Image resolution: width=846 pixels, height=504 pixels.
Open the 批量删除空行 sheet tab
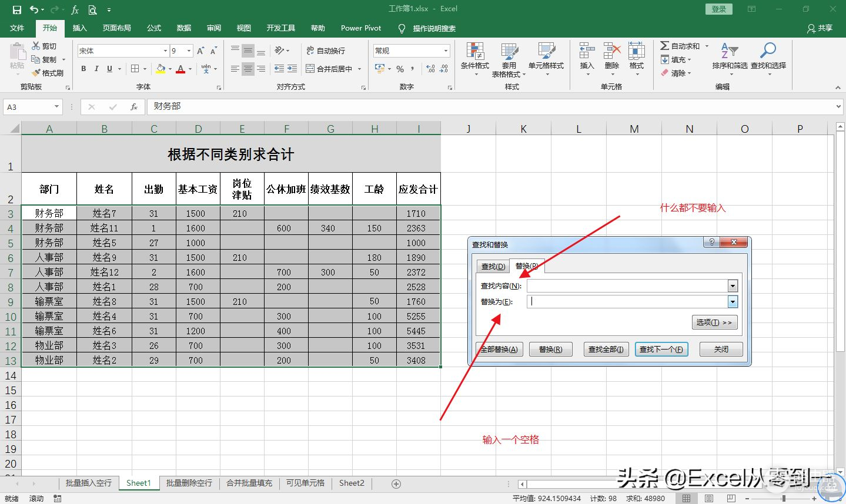tap(189, 483)
